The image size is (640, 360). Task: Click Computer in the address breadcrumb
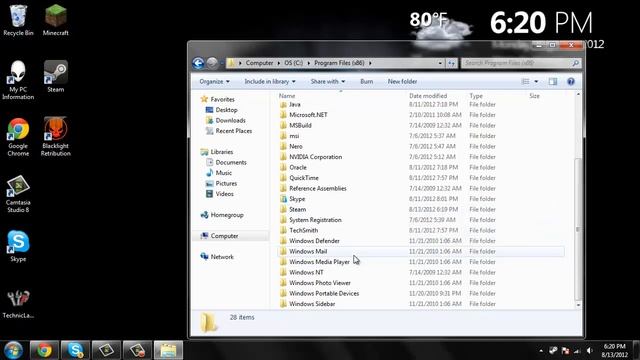click(x=259, y=63)
